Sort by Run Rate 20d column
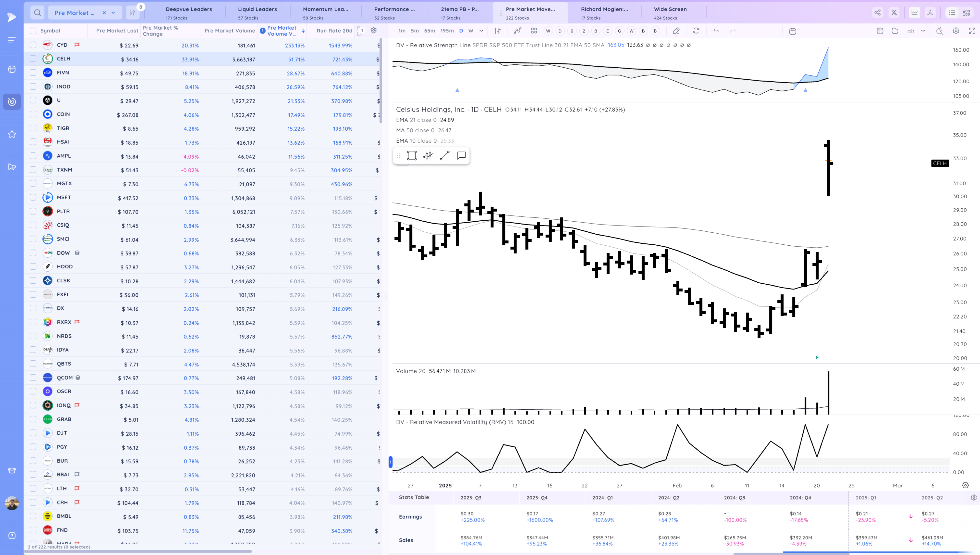This screenshot has height=555, width=980. point(334,31)
